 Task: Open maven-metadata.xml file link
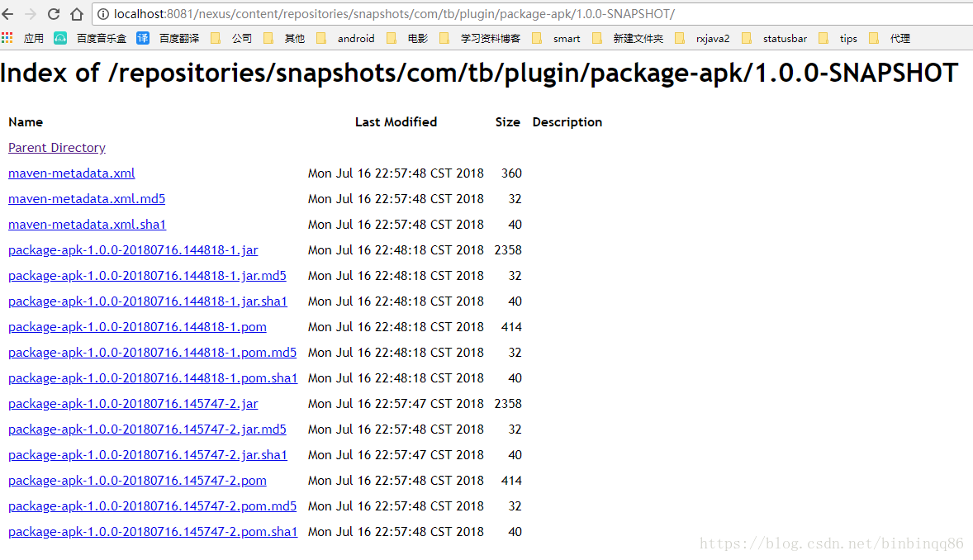[x=71, y=173]
